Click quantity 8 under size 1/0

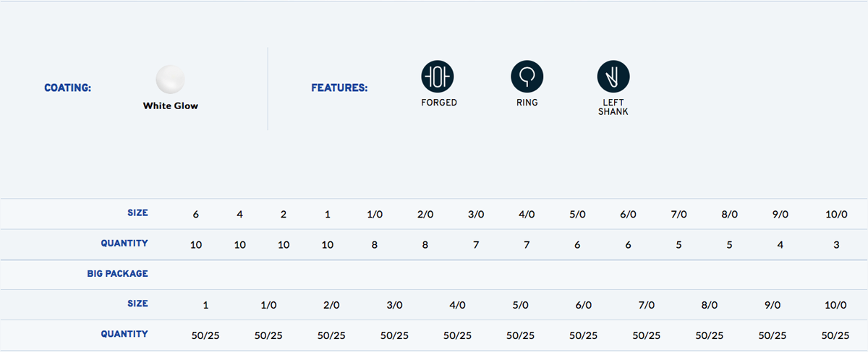[x=375, y=245]
